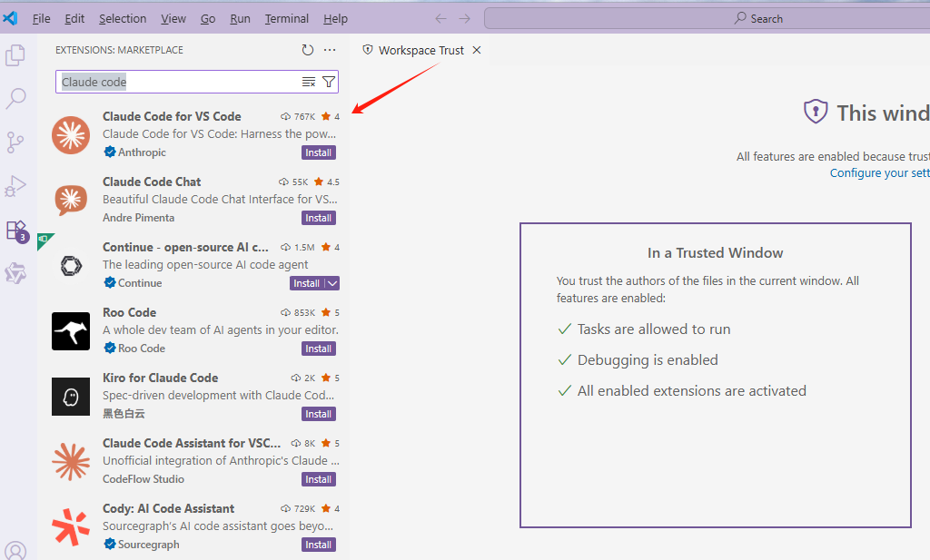Open the Search view in activity bar
930x560 pixels.
[15, 98]
